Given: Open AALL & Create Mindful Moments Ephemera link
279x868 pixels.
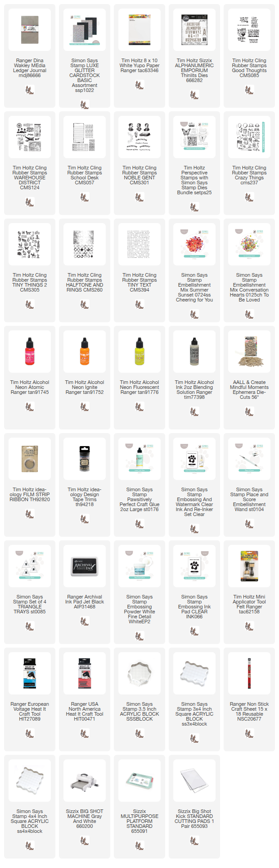Looking at the screenshot, I should click(x=249, y=390).
